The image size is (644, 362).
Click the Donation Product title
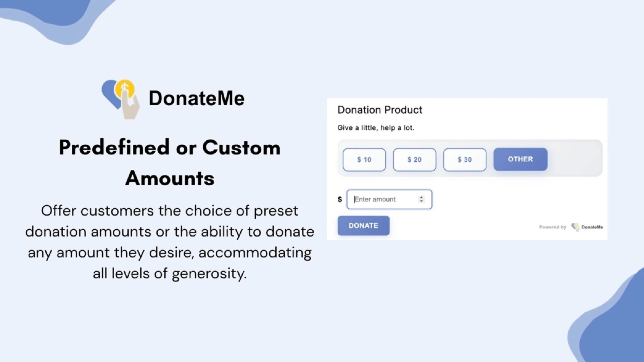(x=380, y=110)
